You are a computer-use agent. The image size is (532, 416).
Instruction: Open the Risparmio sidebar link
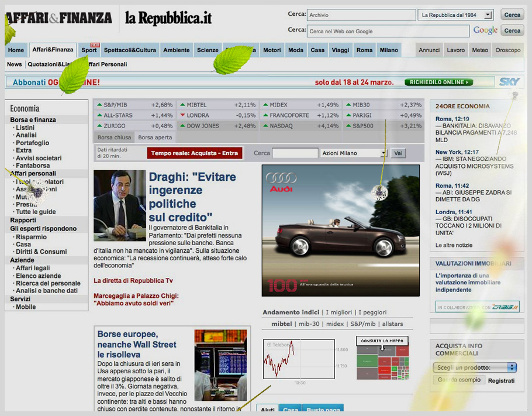click(31, 237)
